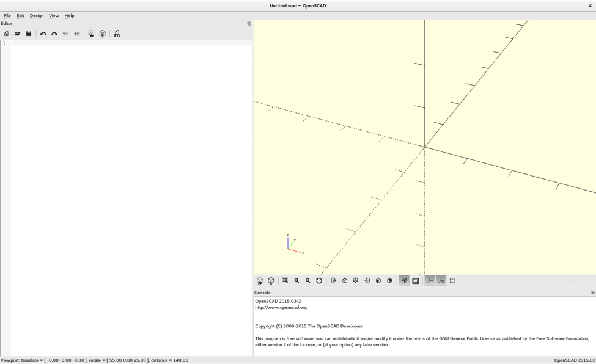596x364 pixels.
Task: Switch to the Top view
Action: pos(345,281)
